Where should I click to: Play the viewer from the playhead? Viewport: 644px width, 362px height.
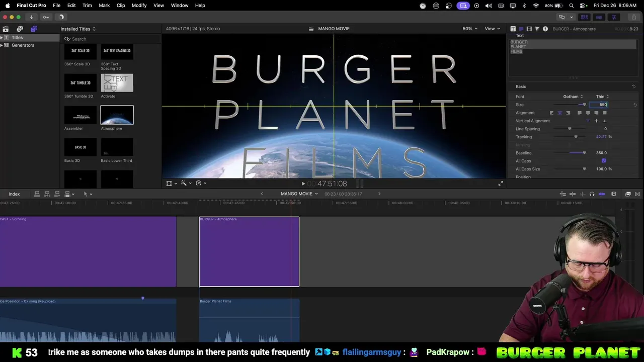[303, 184]
